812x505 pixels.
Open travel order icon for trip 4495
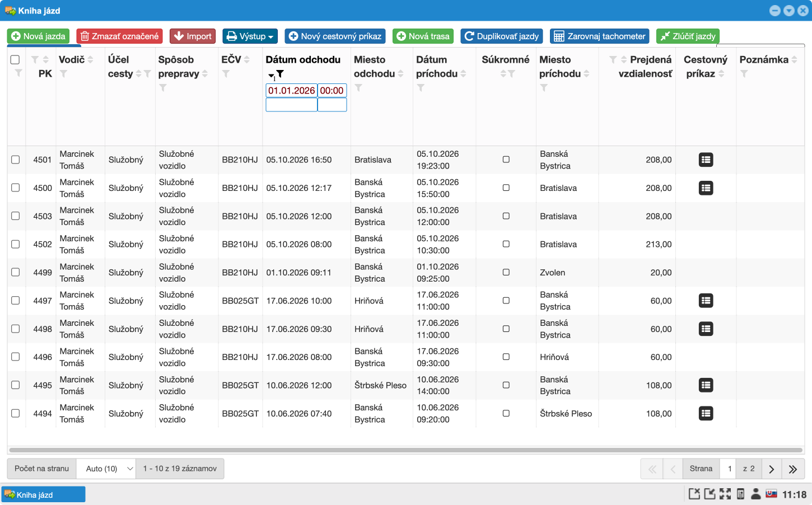point(706,385)
